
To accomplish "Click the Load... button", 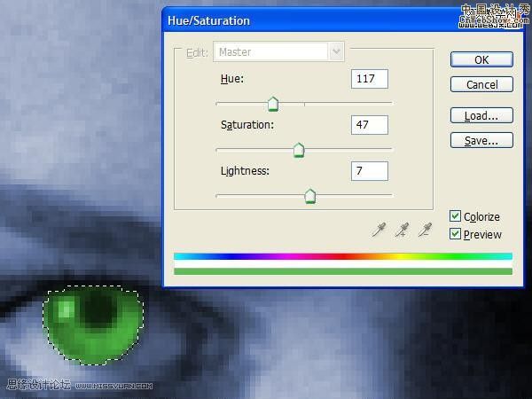I will pos(481,115).
